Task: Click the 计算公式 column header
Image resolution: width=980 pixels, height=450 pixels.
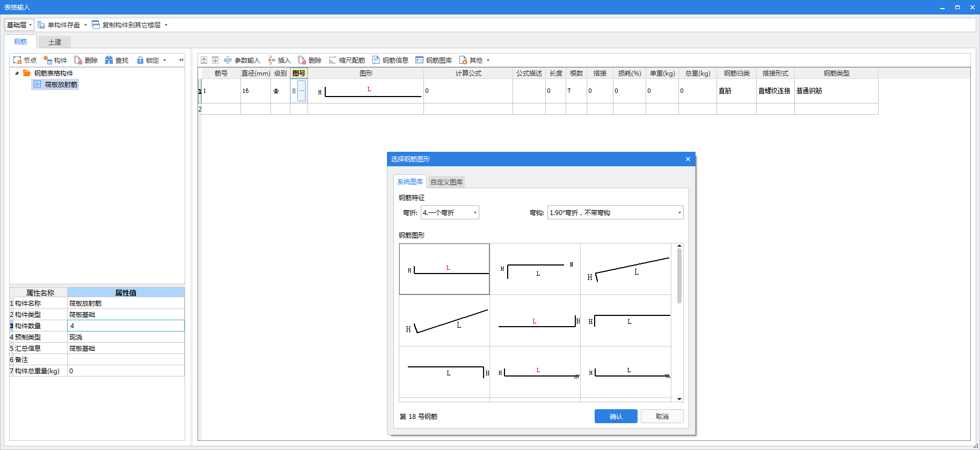Action: pyautogui.click(x=468, y=73)
